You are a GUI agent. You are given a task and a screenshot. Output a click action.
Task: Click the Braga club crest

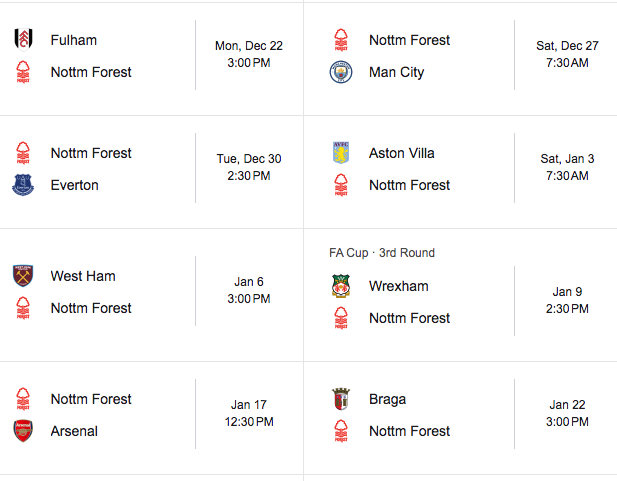point(341,399)
